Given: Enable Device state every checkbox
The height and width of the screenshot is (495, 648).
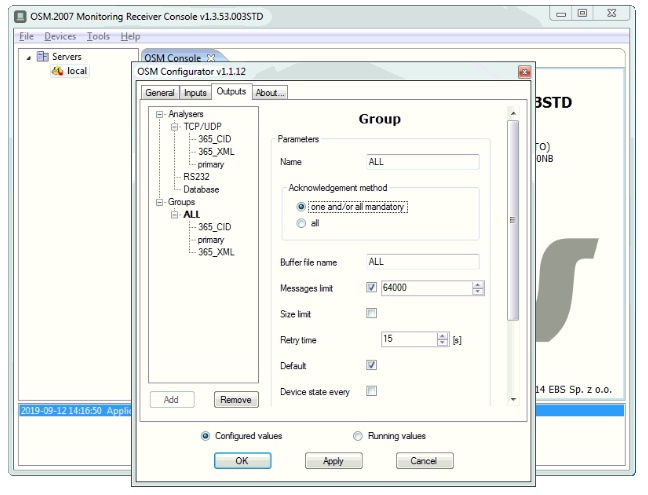Looking at the screenshot, I should [372, 391].
